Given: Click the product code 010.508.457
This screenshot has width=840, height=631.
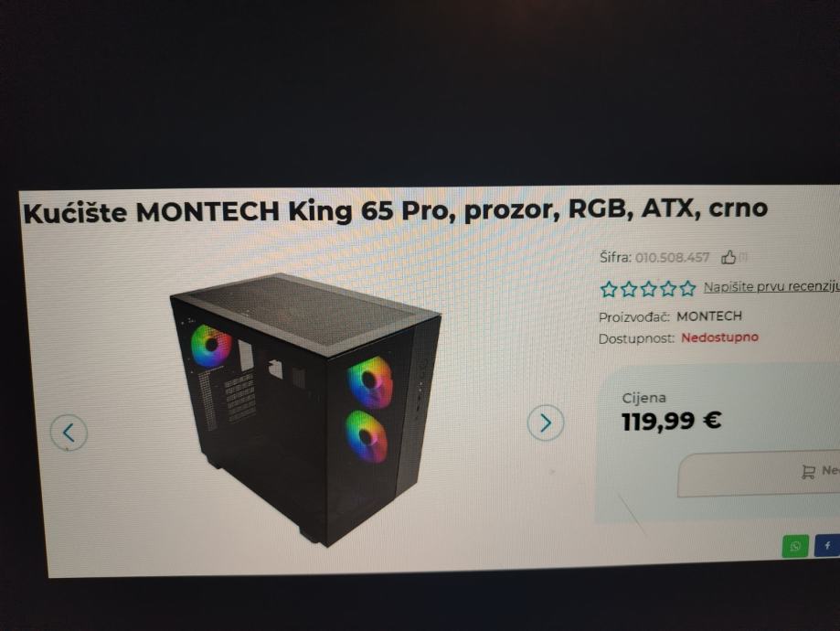Looking at the screenshot, I should [673, 258].
